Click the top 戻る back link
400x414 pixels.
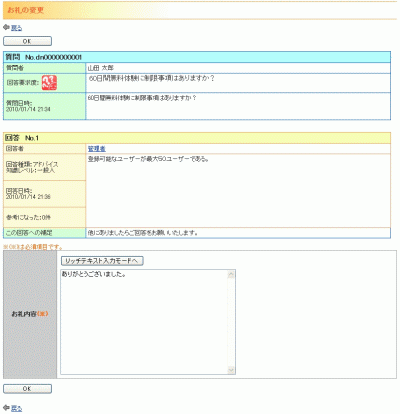[16, 28]
